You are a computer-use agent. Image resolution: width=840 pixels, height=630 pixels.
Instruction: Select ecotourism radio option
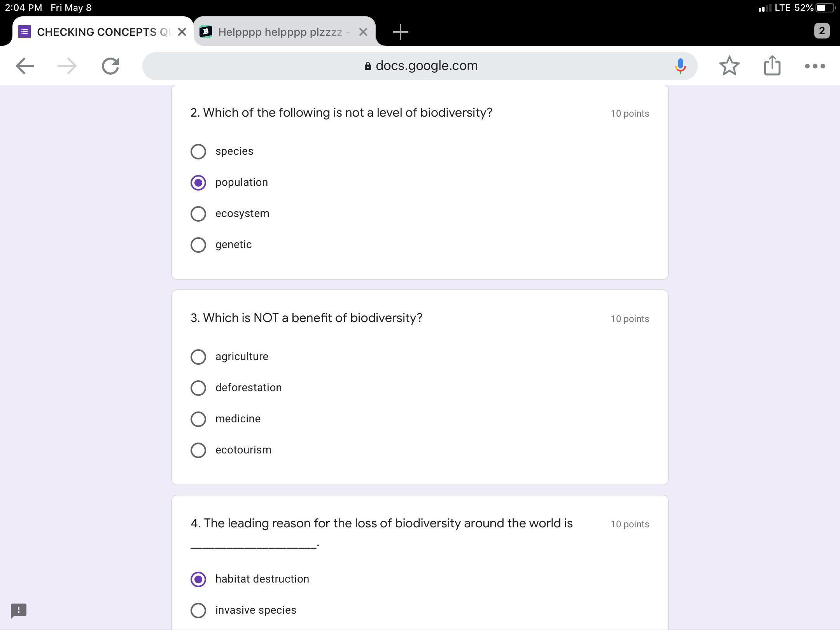198,450
